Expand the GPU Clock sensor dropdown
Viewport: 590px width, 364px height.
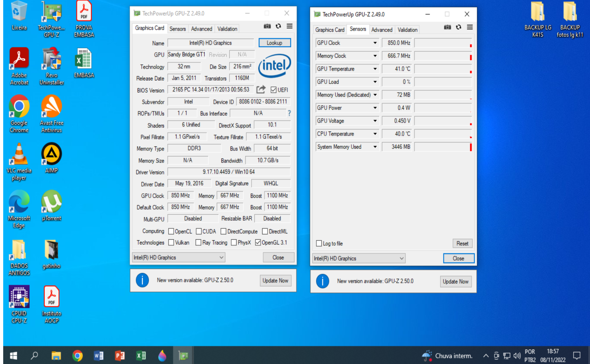click(375, 43)
